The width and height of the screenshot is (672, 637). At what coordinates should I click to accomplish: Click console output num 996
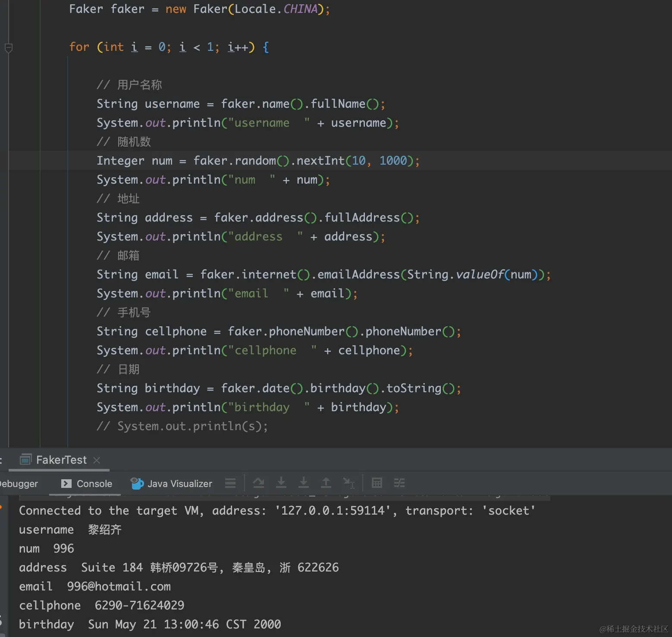[x=47, y=549]
